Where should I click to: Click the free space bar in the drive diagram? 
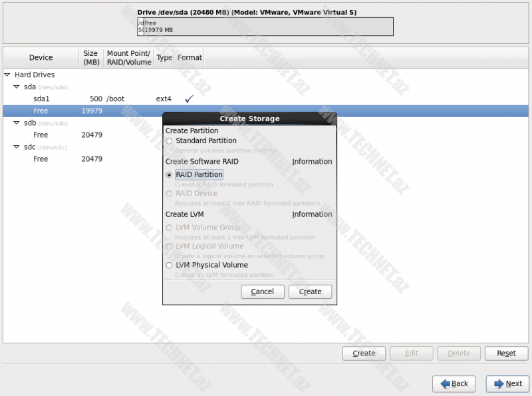266,27
